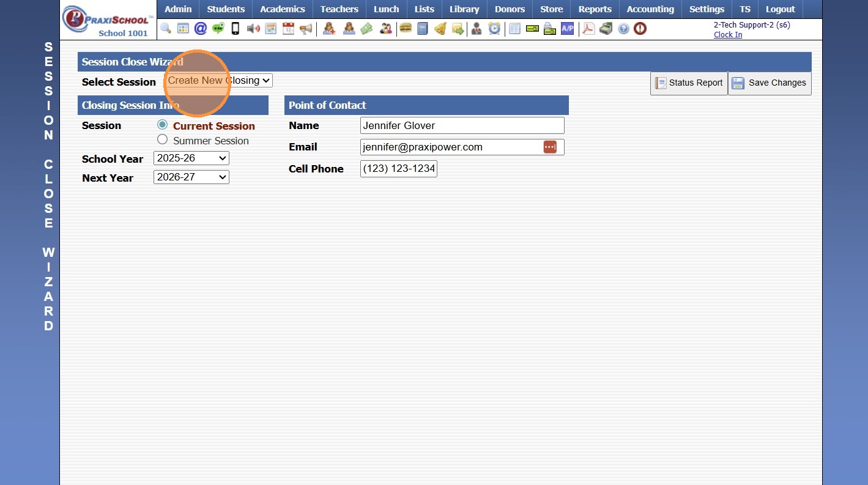Open the TS menu

pos(744,9)
